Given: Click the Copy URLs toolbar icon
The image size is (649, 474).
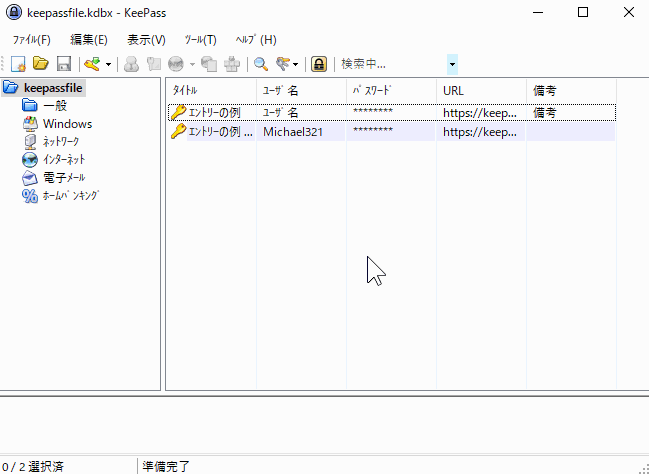Looking at the screenshot, I should point(209,64).
